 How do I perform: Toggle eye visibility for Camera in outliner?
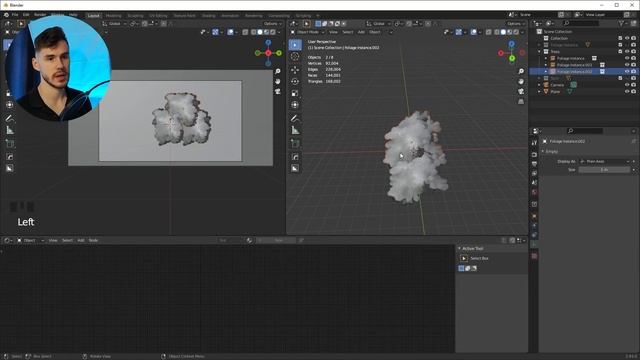click(627, 85)
